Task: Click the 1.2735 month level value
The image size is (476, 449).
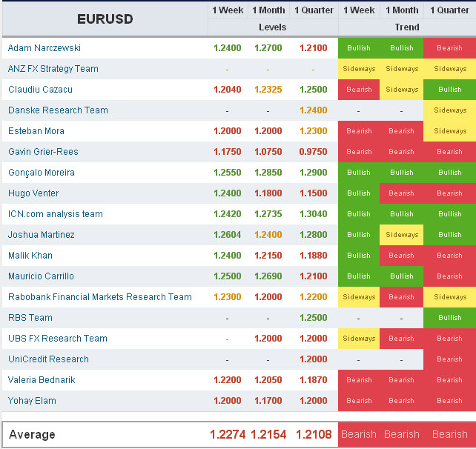Action: [x=268, y=214]
